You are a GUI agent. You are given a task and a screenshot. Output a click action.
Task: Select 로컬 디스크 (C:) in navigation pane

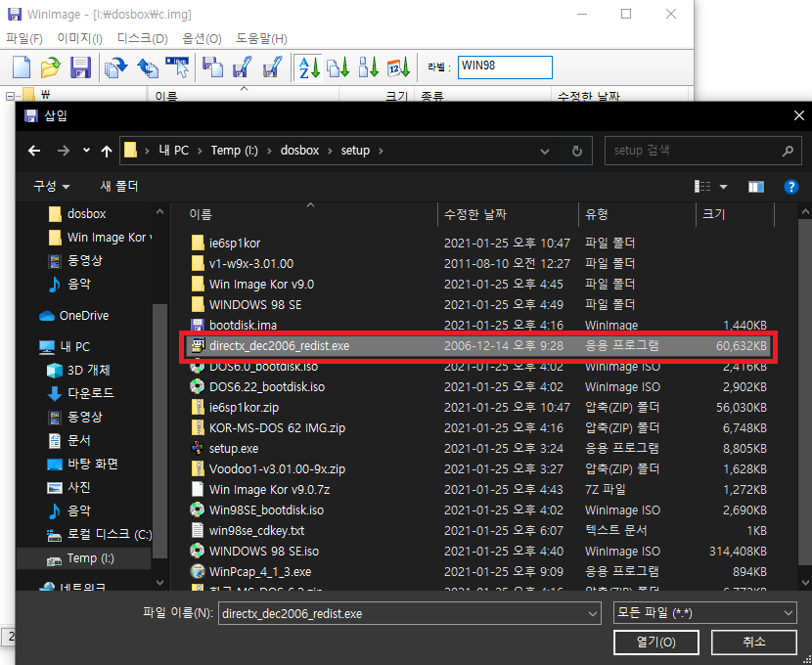click(x=99, y=535)
